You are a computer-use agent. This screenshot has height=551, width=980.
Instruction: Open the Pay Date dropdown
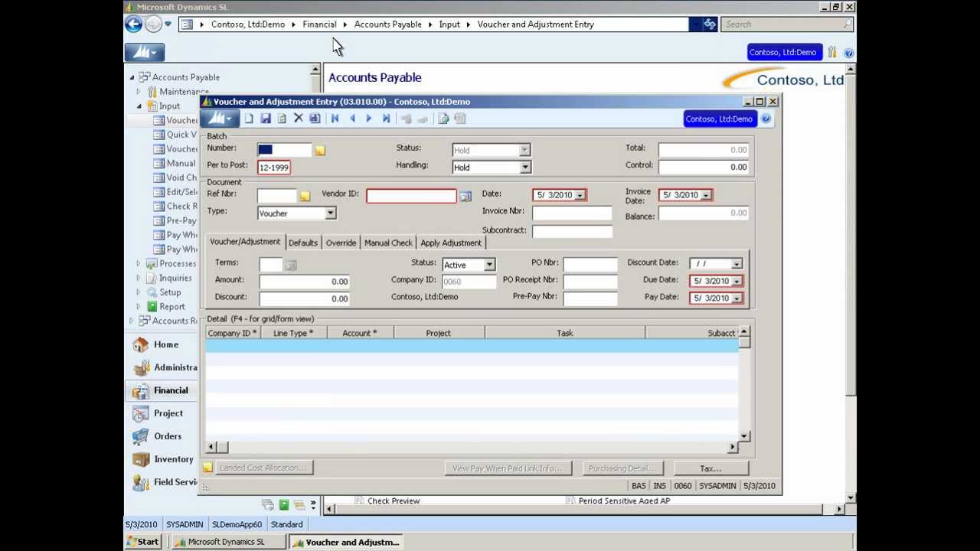[x=737, y=298]
